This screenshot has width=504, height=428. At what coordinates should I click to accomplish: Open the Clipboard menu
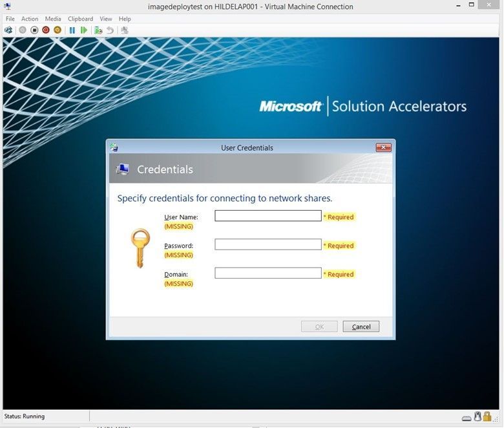[x=80, y=19]
